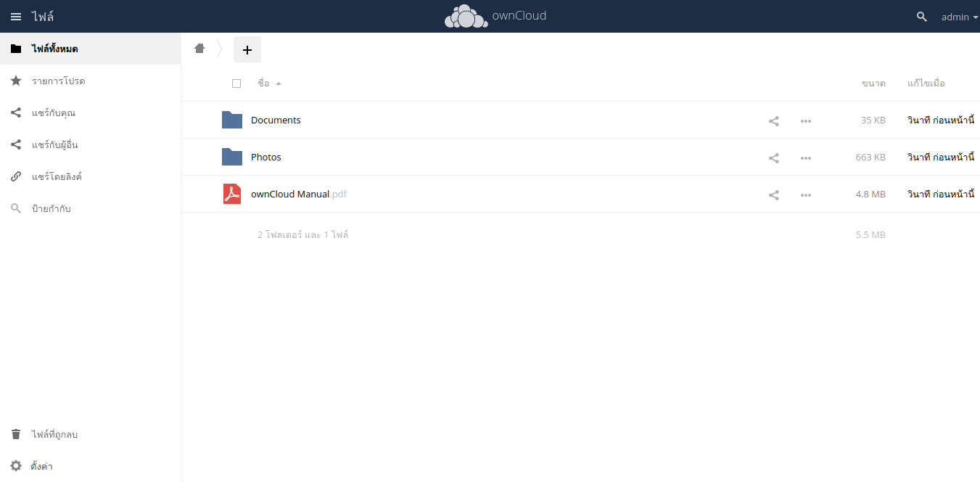Open the settings (ตั้งค่า) gear at bottom
This screenshot has width=980, height=482.
point(43,465)
